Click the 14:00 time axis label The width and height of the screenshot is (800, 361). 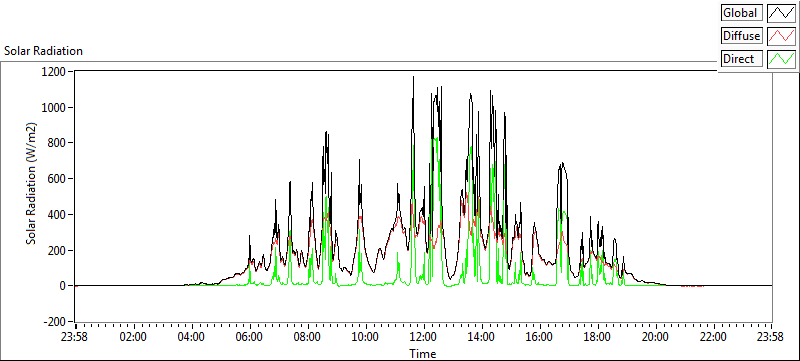coord(481,337)
